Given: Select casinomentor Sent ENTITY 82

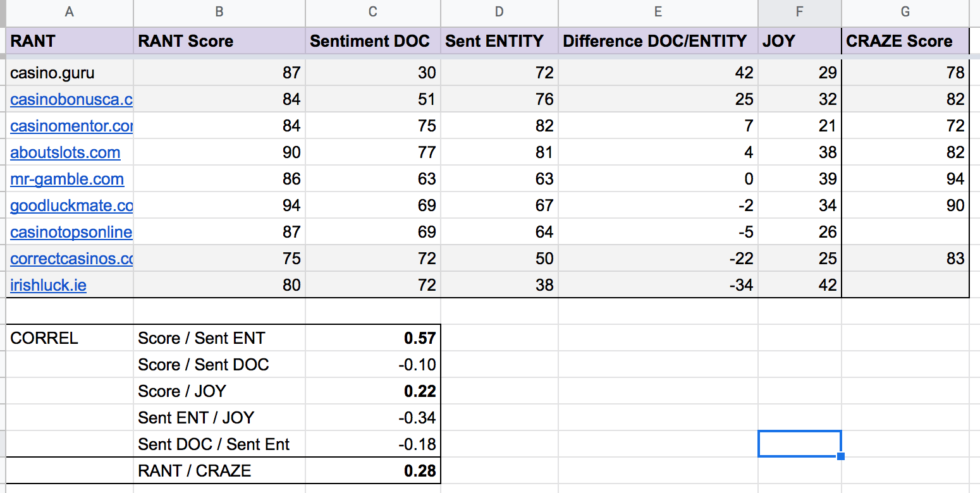Looking at the screenshot, I should (x=499, y=126).
